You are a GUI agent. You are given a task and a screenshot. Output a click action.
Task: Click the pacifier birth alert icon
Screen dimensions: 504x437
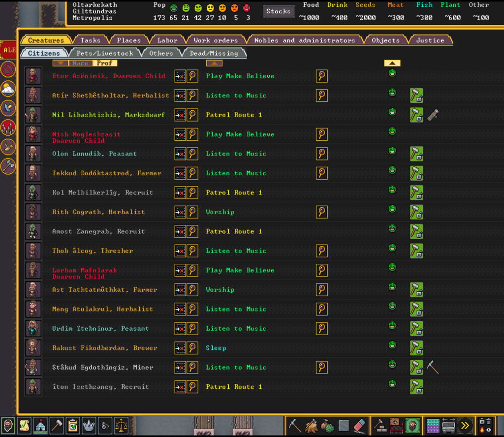pos(8,108)
